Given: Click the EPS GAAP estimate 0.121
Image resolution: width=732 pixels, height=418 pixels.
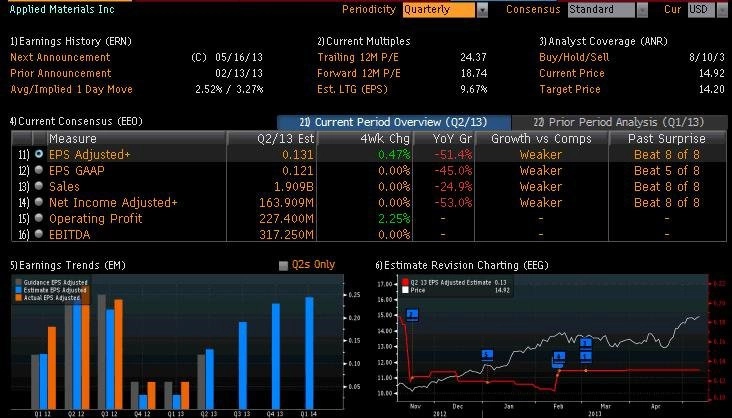Looking at the screenshot, I should (x=298, y=170).
